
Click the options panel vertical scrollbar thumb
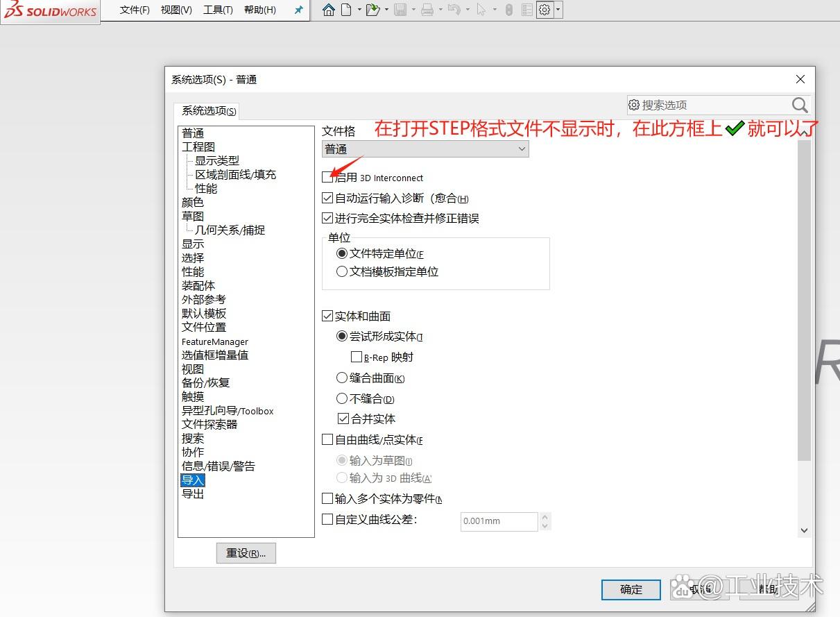click(x=804, y=301)
